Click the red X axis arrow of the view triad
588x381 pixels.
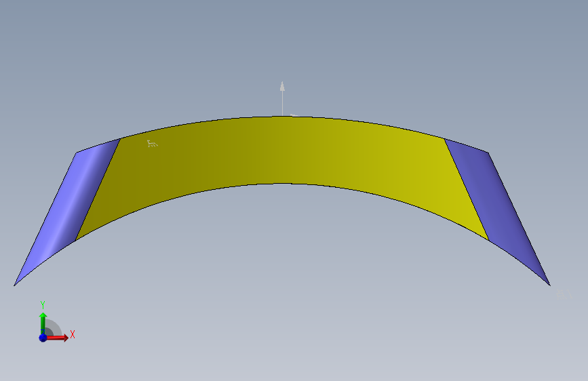click(x=57, y=338)
